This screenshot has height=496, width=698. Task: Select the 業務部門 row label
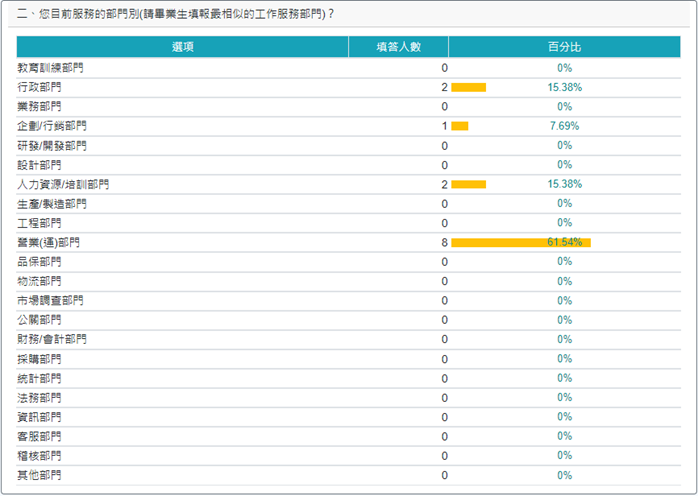pos(39,106)
